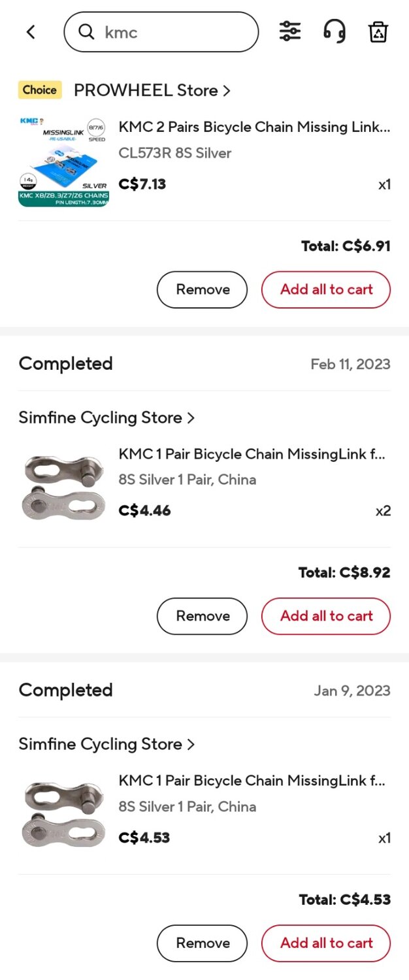Tap the C$8.92 order total
The width and height of the screenshot is (409, 980).
344,572
